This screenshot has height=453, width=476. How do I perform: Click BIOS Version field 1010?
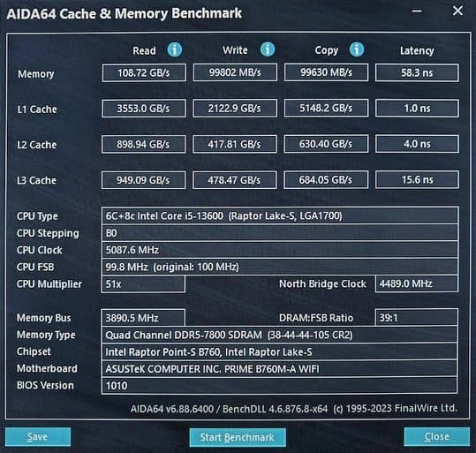coord(280,386)
